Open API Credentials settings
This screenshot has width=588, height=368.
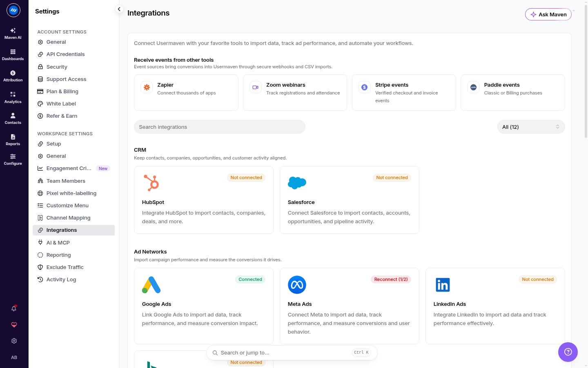tap(73, 54)
